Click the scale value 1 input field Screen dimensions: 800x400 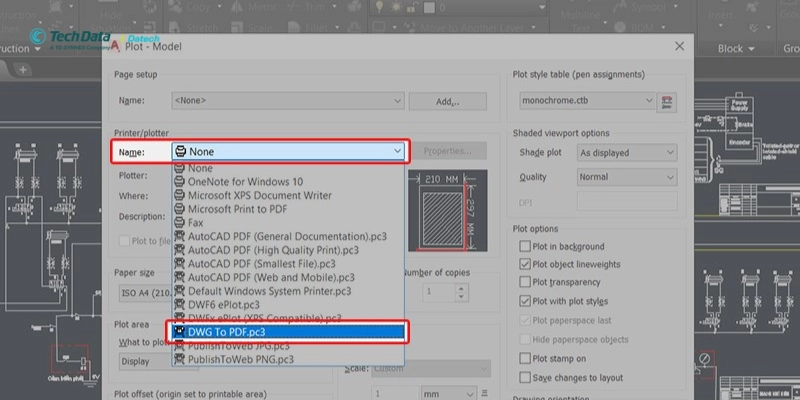click(x=393, y=394)
